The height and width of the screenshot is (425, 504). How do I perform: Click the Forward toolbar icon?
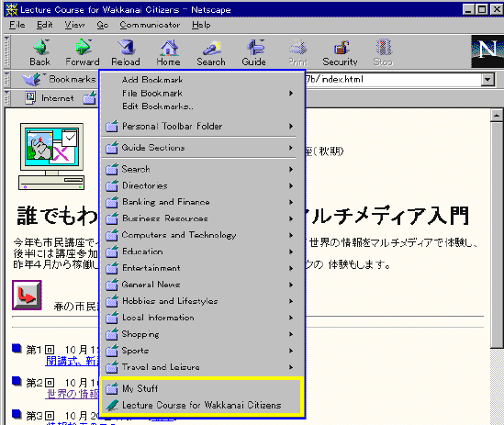(x=84, y=47)
